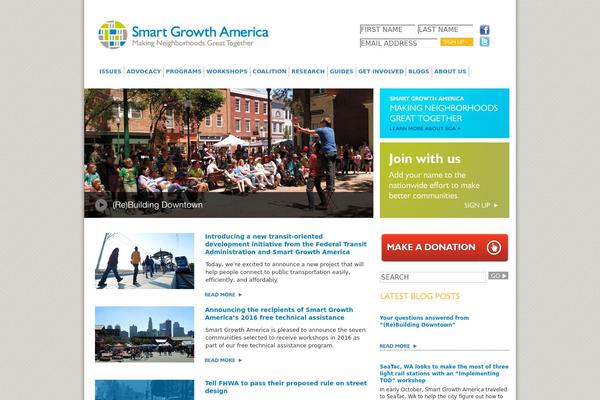The height and width of the screenshot is (400, 600).
Task: Open the Advocacy menu
Action: (x=143, y=72)
